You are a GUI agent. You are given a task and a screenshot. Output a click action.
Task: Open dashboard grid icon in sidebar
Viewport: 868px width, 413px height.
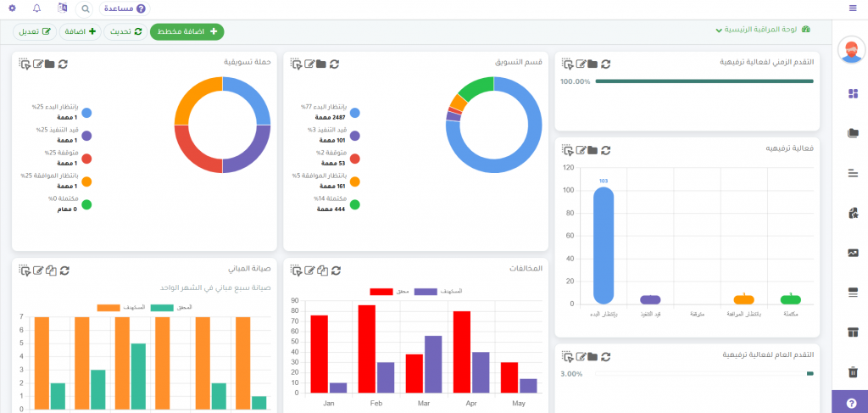point(853,93)
